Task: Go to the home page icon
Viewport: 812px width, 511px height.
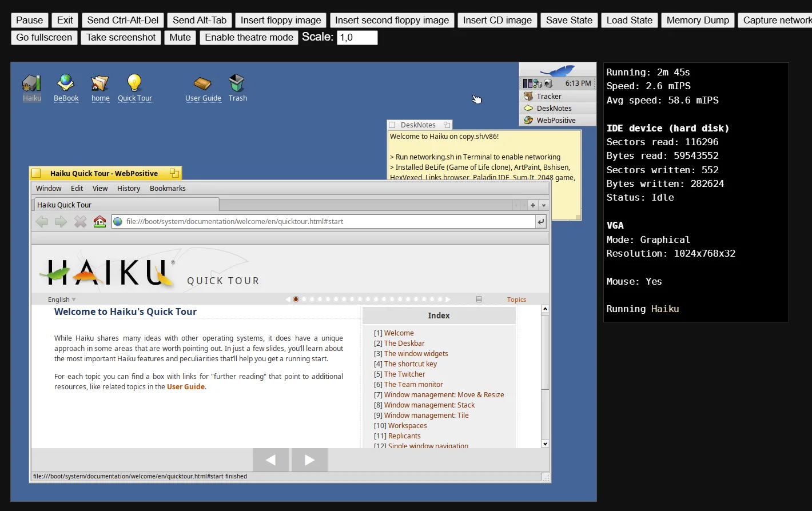Action: pyautogui.click(x=99, y=222)
